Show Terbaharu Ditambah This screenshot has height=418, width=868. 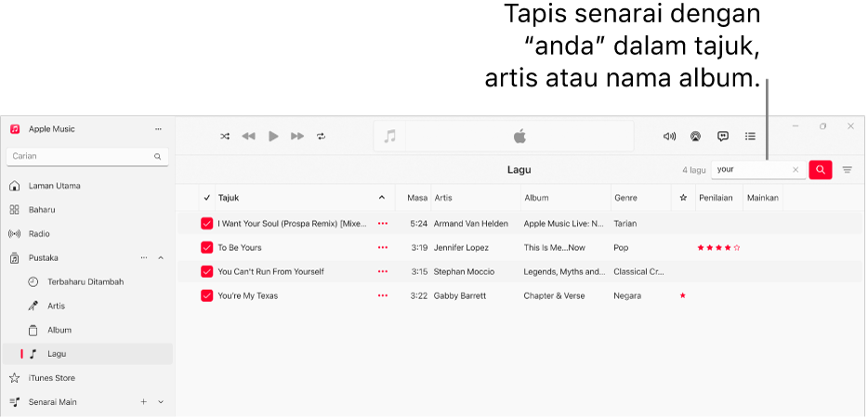tap(85, 281)
